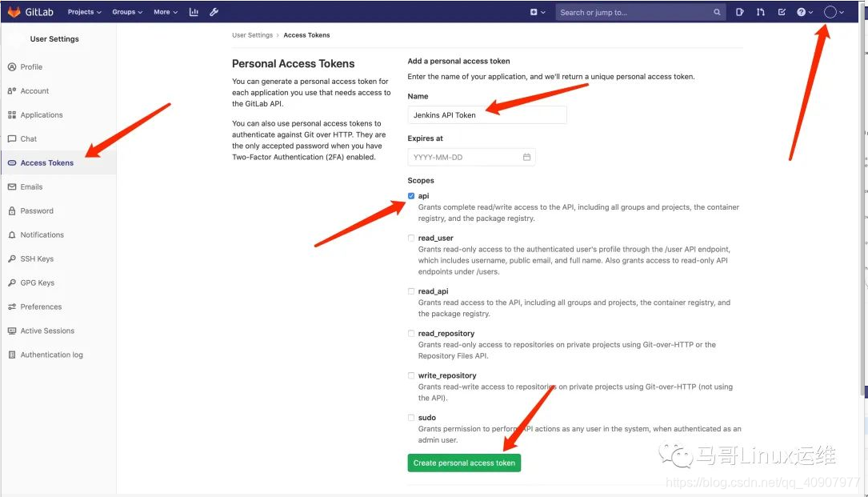Expand the Groups dropdown
The width and height of the screenshot is (868, 497).
pyautogui.click(x=127, y=12)
